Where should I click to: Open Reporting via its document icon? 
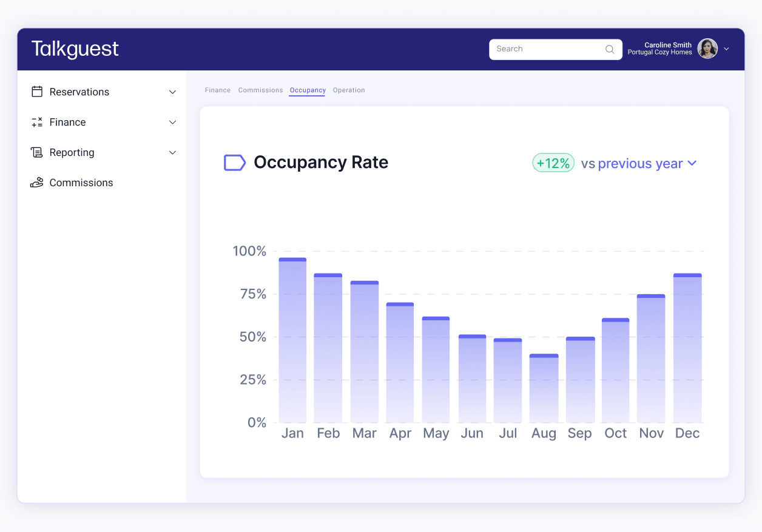pos(37,152)
